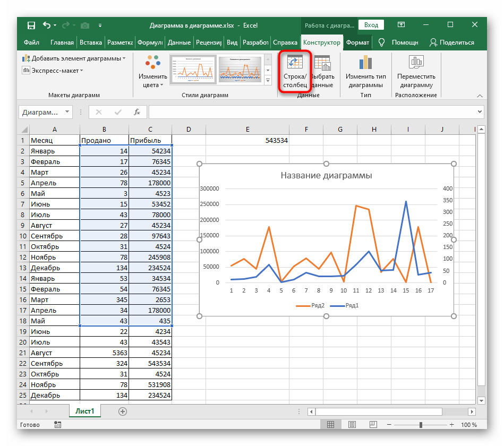Add a new sheet with plus icon
504x446 pixels.
[x=123, y=411]
